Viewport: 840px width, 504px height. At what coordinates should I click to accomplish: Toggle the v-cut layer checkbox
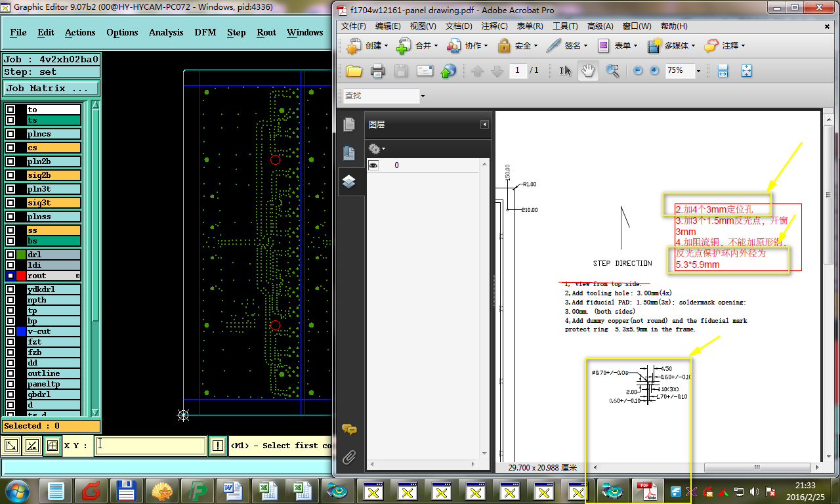tap(10, 331)
